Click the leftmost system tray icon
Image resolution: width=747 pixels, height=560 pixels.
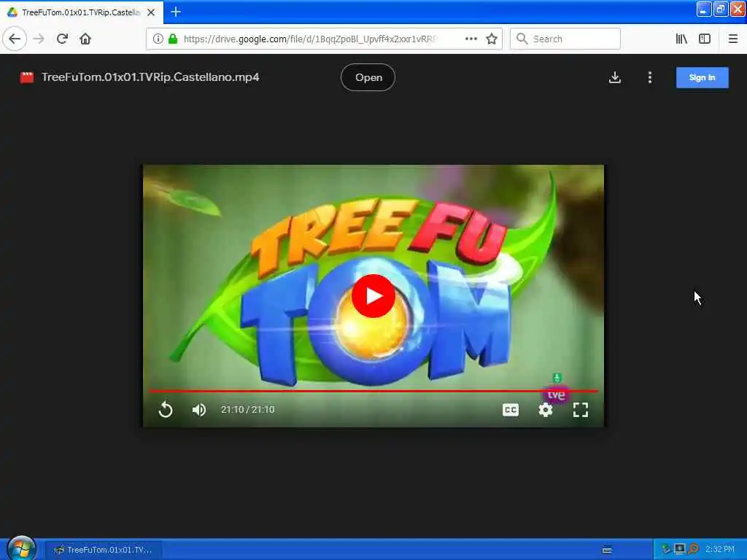[x=666, y=549]
